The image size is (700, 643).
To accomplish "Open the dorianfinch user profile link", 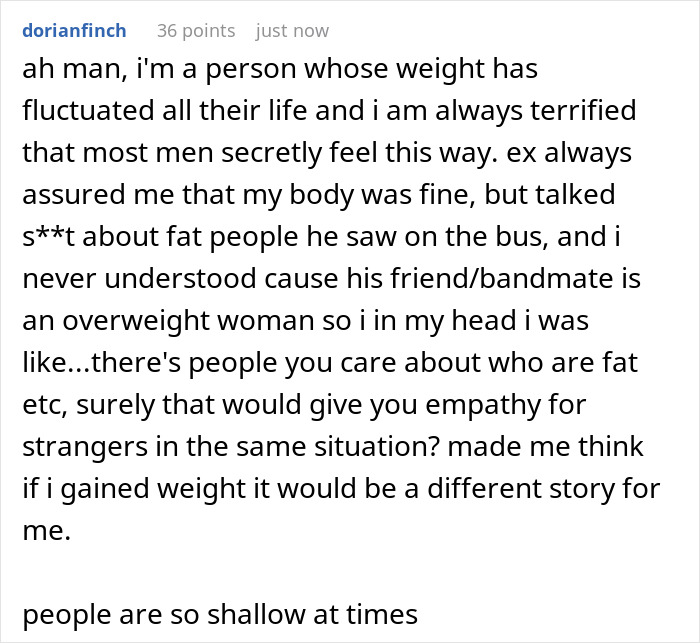I will [x=73, y=31].
